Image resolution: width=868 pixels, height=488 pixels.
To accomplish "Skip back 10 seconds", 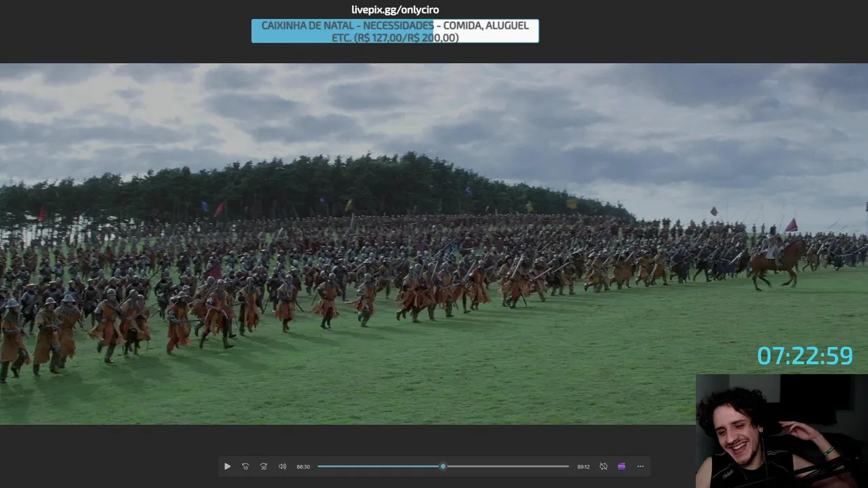I will point(245,466).
